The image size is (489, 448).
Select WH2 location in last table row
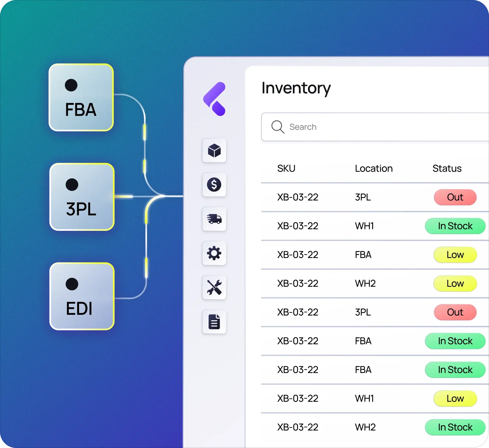point(365,427)
